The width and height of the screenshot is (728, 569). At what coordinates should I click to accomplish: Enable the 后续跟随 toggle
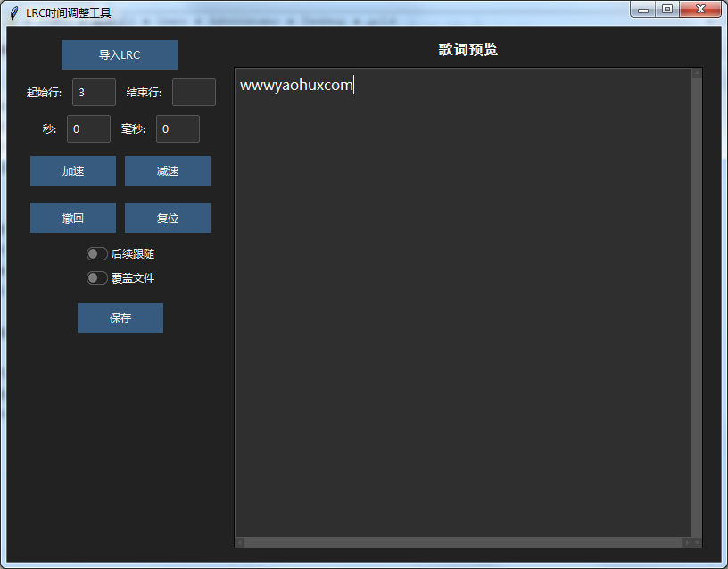[96, 254]
